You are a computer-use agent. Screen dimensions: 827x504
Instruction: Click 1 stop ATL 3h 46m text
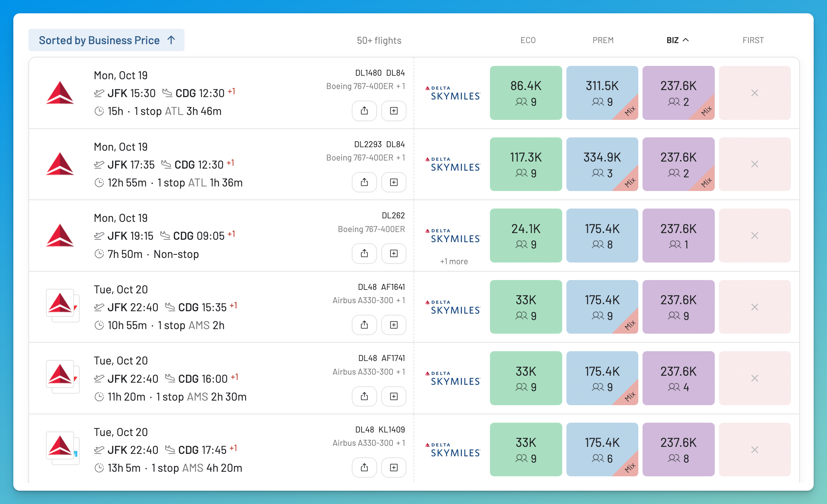(178, 111)
